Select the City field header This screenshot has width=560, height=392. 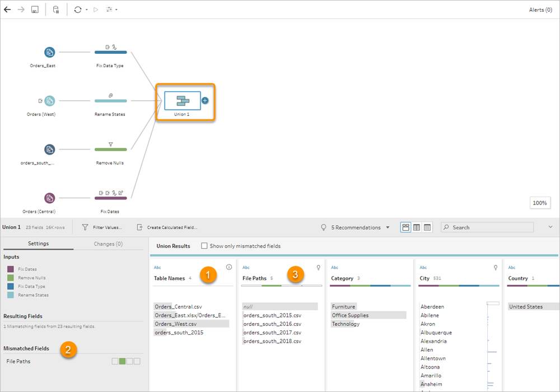pos(424,278)
